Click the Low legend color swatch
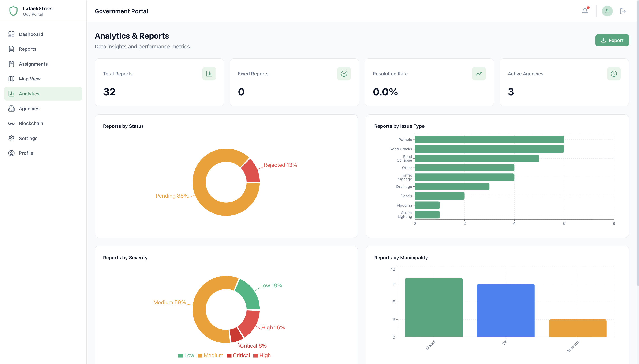Viewport: 639px width, 364px height. tap(180, 356)
